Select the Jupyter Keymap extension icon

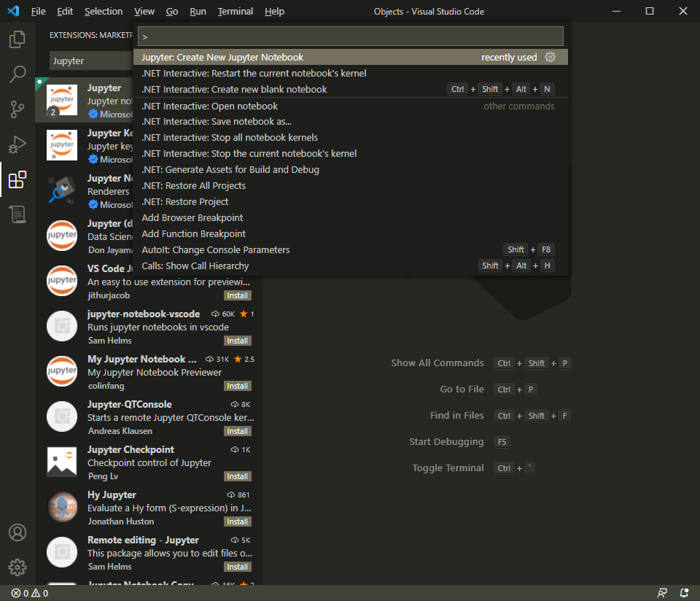pos(62,145)
